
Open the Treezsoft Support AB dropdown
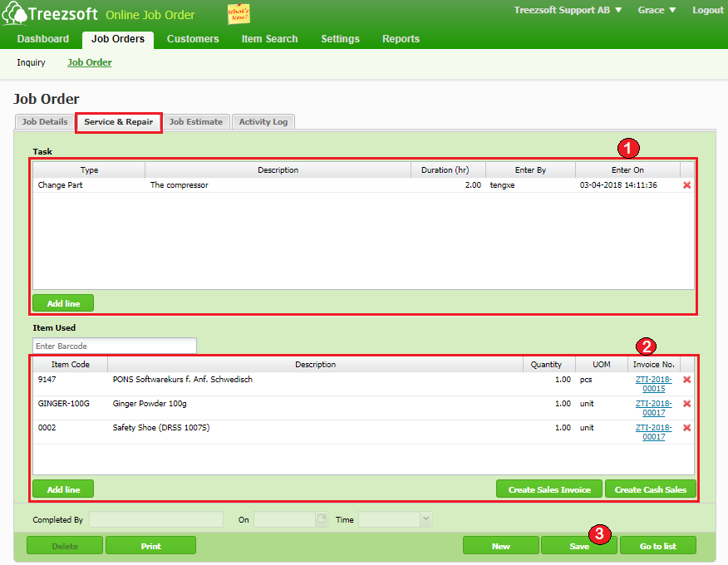pyautogui.click(x=568, y=9)
